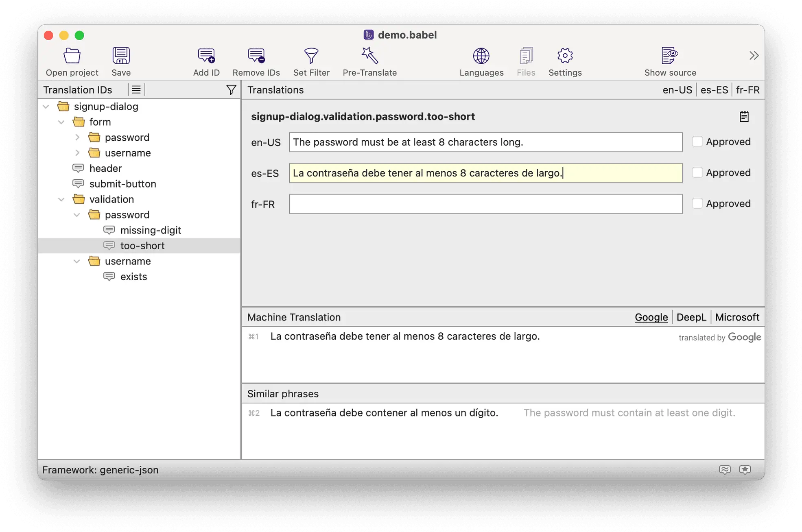This screenshot has height=532, width=802.
Task: Click the Files toolbar icon
Action: coord(524,60)
